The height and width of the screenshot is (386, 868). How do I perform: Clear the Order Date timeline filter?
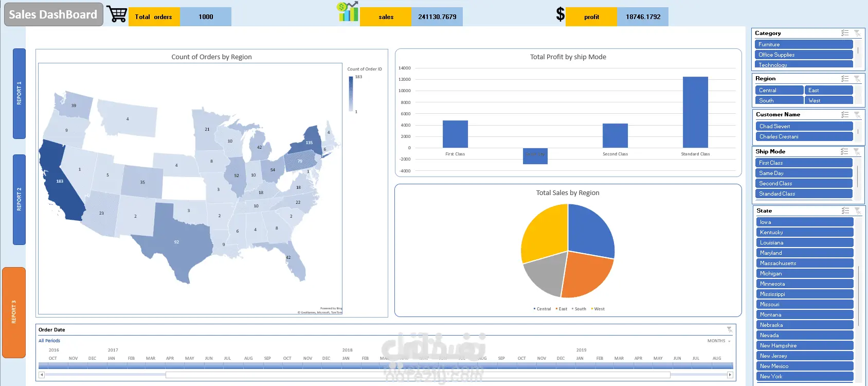[730, 329]
